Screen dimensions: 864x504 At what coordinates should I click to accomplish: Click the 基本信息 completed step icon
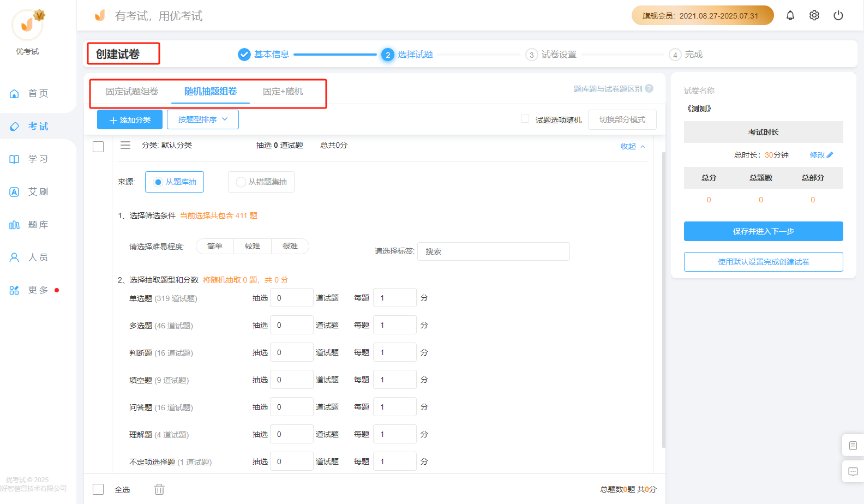[x=244, y=54]
